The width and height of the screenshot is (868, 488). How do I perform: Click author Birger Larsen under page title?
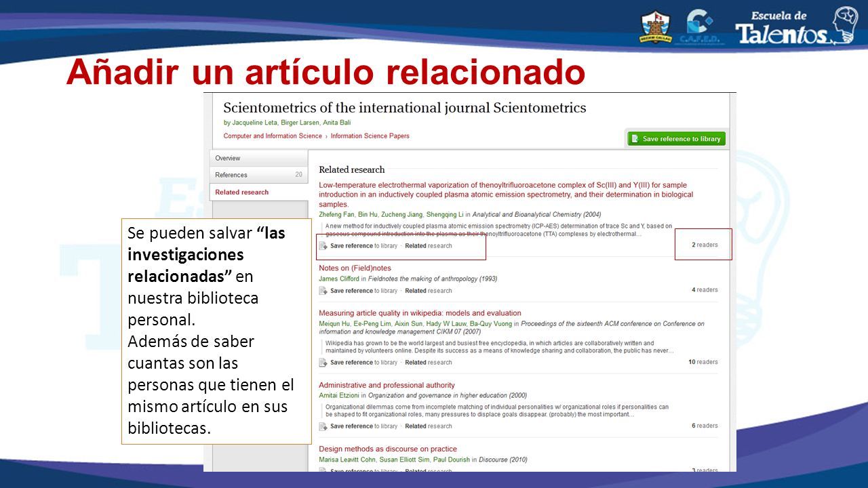[x=301, y=123]
